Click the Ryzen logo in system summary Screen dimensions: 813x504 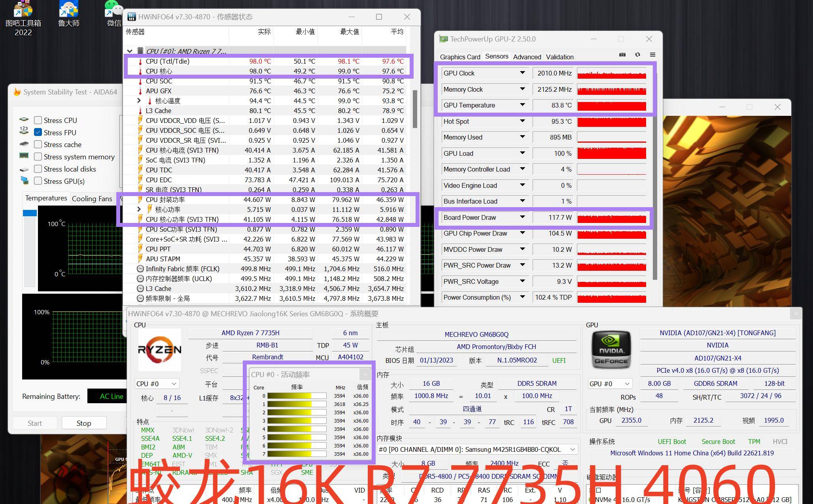coord(159,350)
